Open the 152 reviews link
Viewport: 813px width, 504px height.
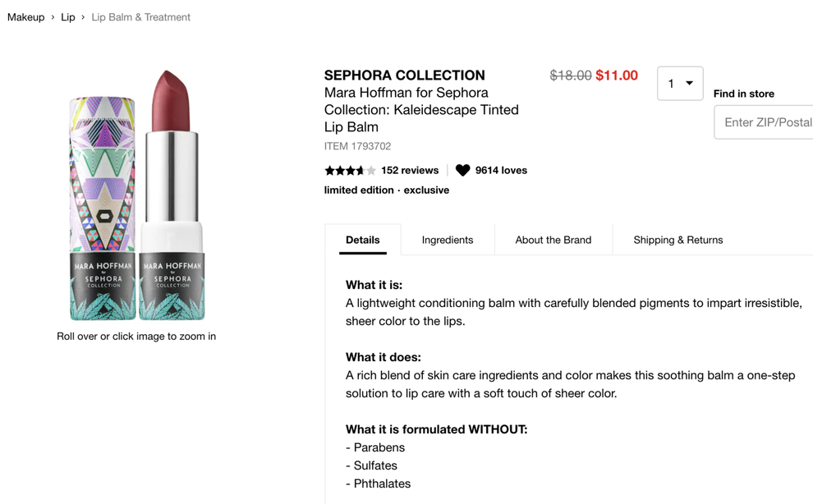coord(408,170)
